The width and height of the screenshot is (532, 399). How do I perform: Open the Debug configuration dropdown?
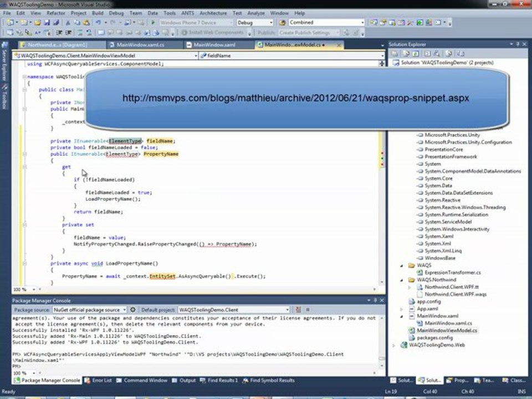(271, 23)
